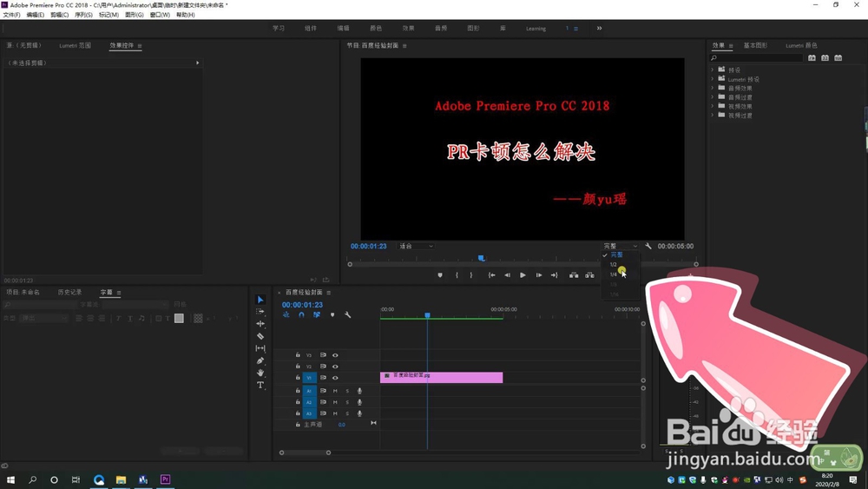
Task: Add marker in program monitor
Action: tap(440, 275)
